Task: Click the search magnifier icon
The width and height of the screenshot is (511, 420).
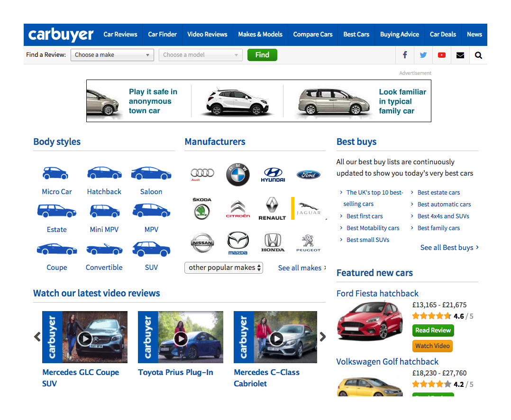Action: pos(478,55)
